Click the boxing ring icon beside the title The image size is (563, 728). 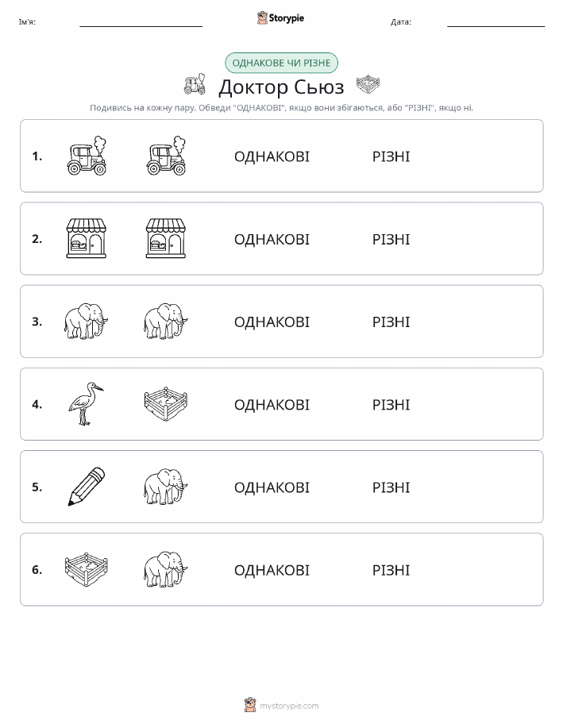coord(368,85)
